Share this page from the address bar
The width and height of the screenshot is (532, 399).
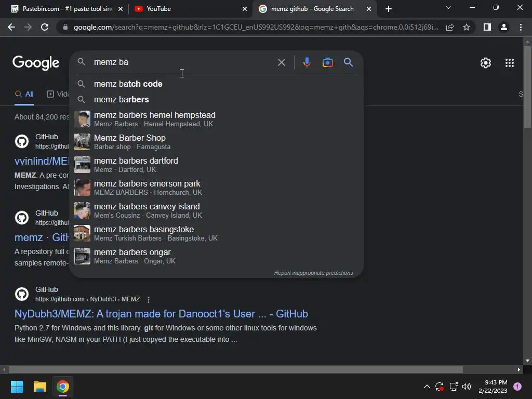click(450, 27)
